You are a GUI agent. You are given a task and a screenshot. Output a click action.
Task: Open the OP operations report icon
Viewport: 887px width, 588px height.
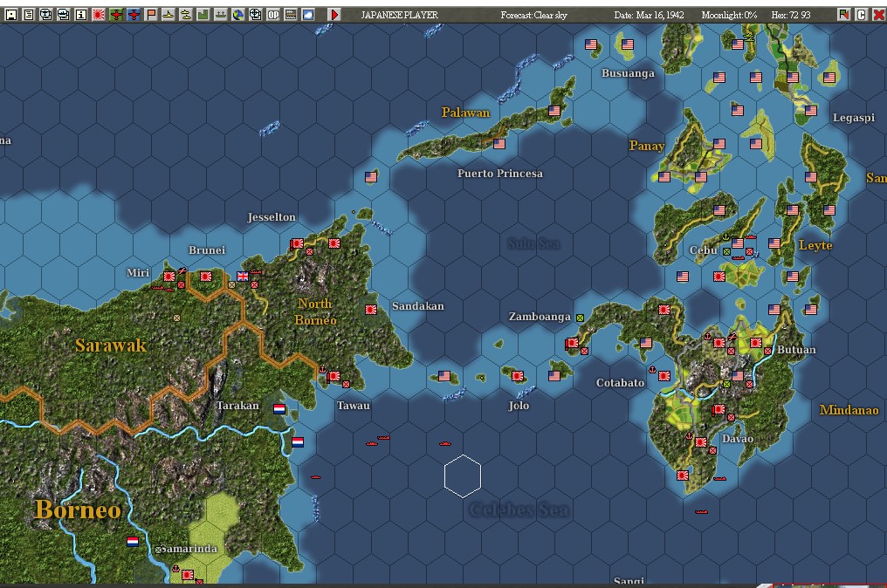[x=273, y=15]
